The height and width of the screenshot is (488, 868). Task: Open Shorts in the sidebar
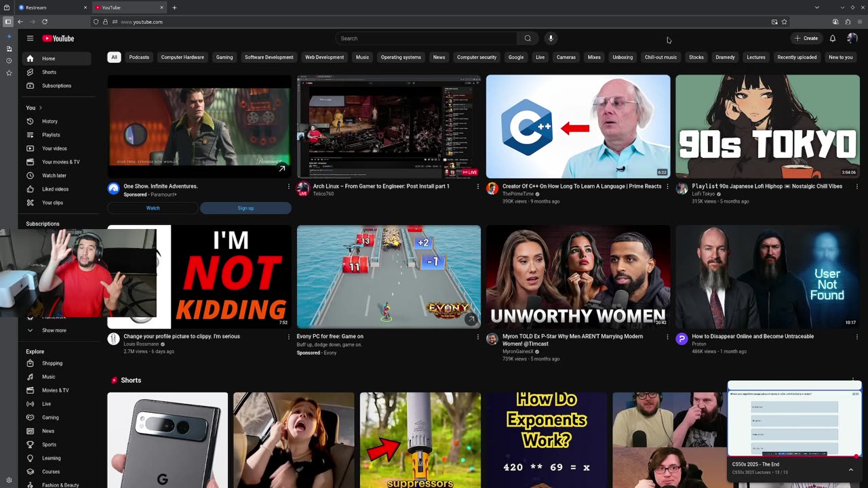56,72
